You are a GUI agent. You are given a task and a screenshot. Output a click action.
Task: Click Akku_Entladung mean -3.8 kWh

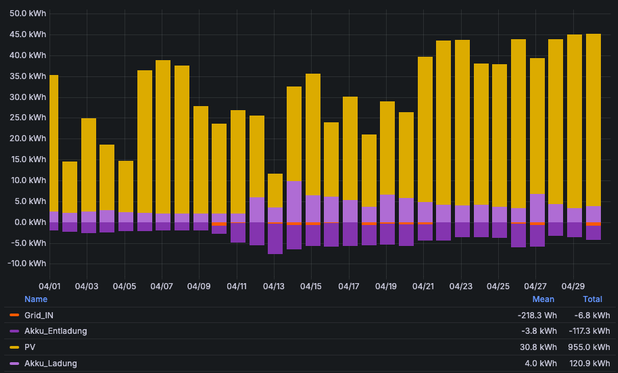point(539,331)
